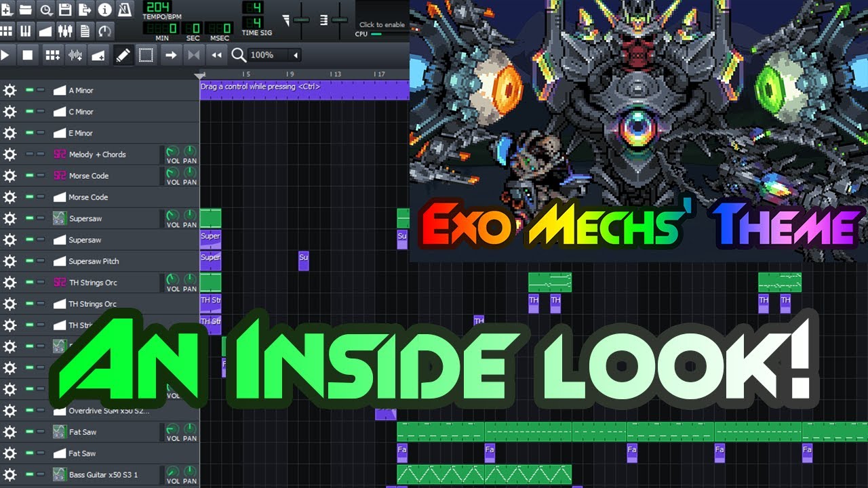Viewport: 868px width, 488px height.
Task: Open the Automation editor ramp icon
Action: pos(45,30)
